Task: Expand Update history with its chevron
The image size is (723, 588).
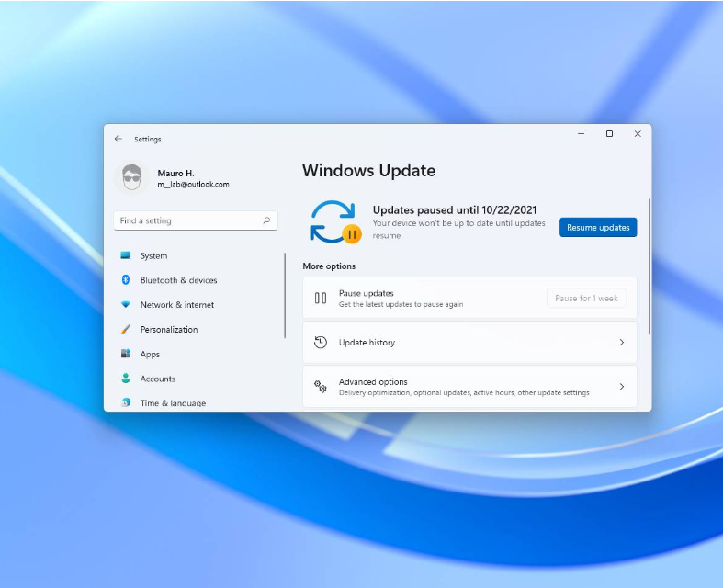Action: pos(622,342)
